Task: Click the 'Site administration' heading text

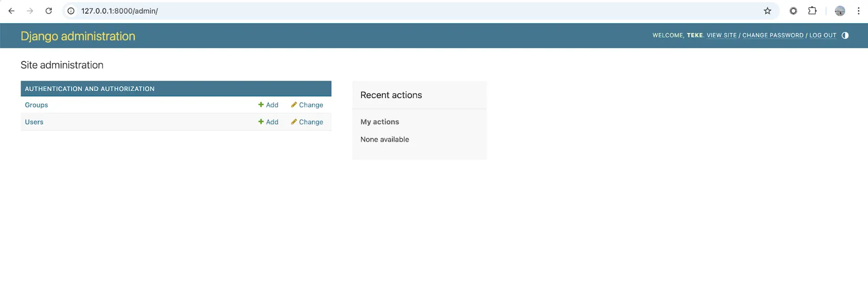Action: coord(62,65)
